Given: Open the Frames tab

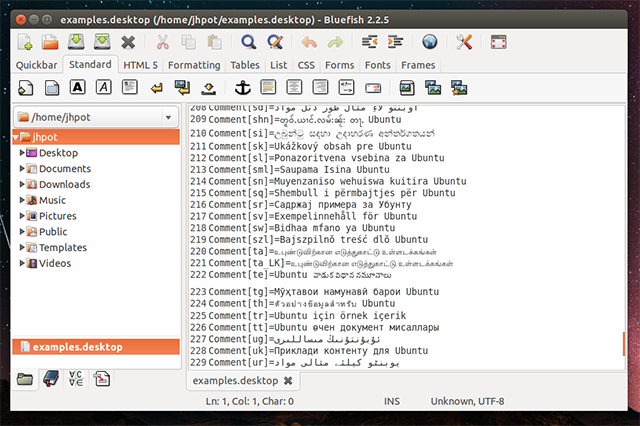Looking at the screenshot, I should pyautogui.click(x=418, y=65).
